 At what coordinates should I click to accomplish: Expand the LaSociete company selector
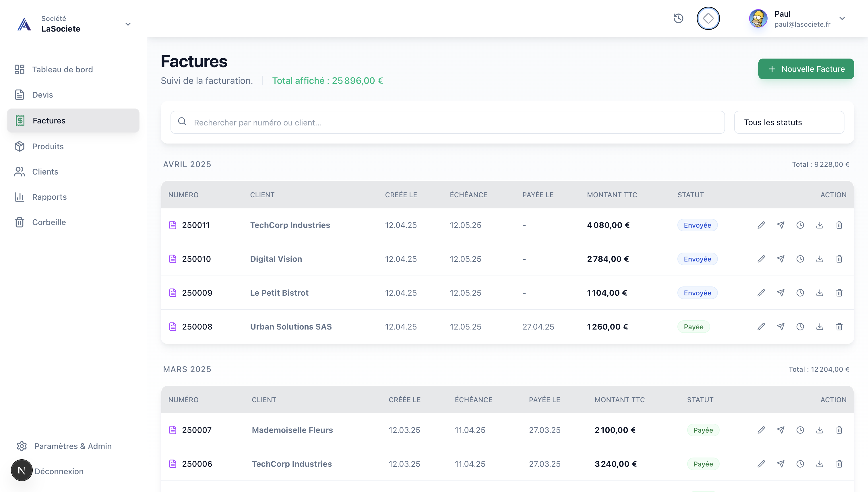pos(128,24)
